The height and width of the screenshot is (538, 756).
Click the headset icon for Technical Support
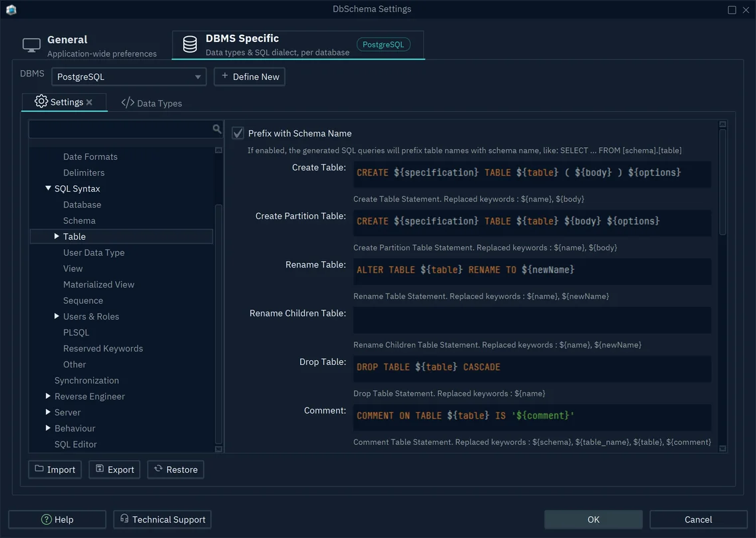[x=124, y=519]
